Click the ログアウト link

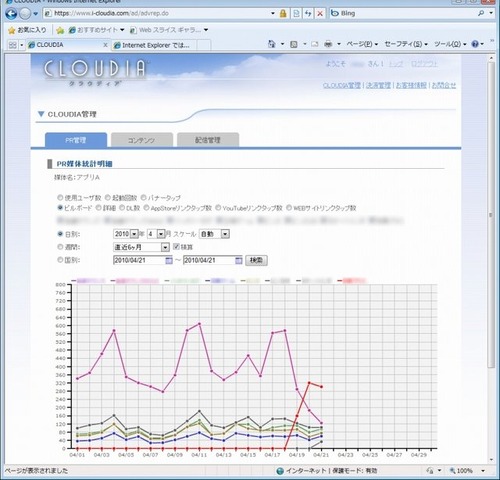coord(424,64)
